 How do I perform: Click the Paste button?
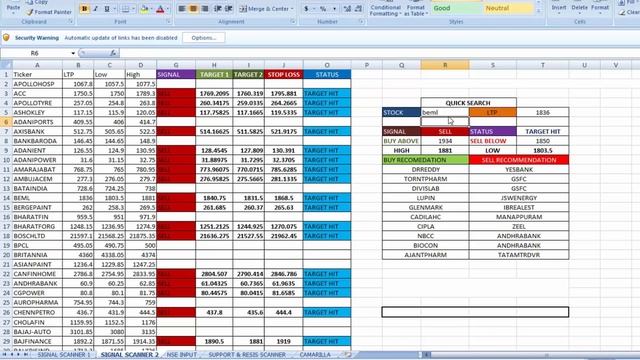pos(13,7)
